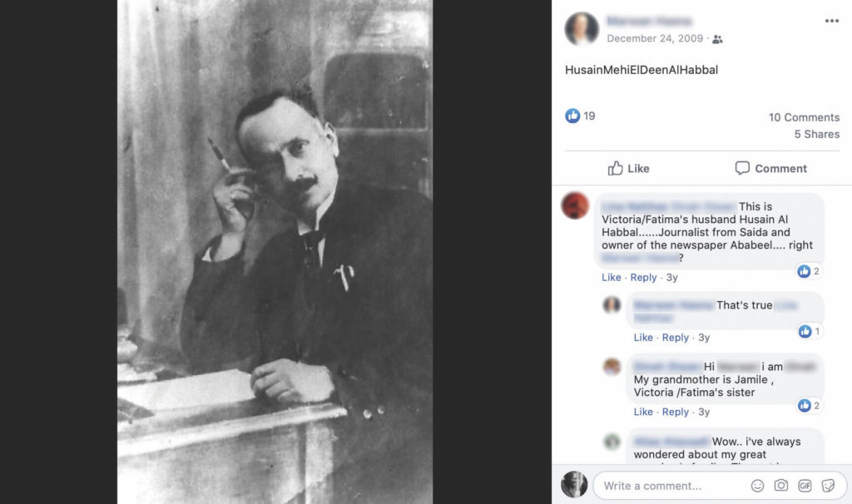This screenshot has width=852, height=504.
Task: Like the "That's true" reply
Action: click(x=643, y=338)
